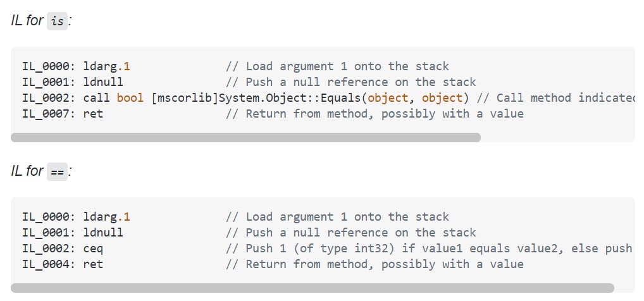Click 'ldnull' in the first code block
Screen dimensions: 644x301
103,82
